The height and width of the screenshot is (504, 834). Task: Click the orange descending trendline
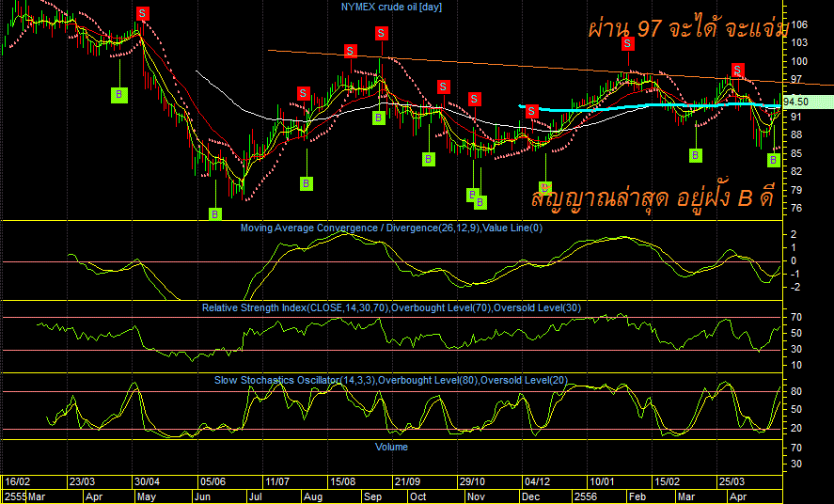pos(550,68)
